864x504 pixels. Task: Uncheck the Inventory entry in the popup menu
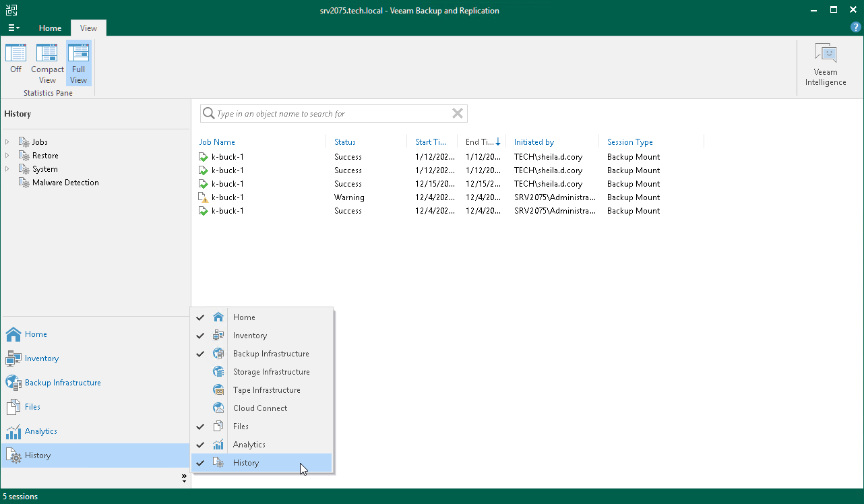click(250, 335)
